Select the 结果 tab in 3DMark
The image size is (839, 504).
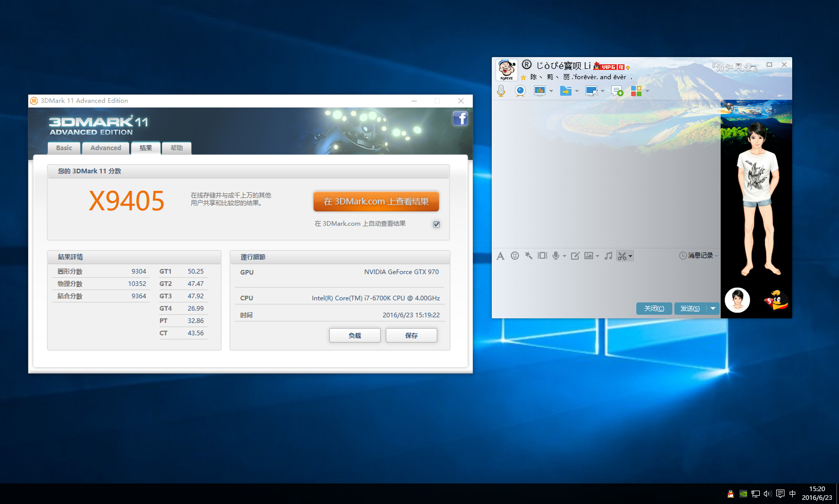146,148
